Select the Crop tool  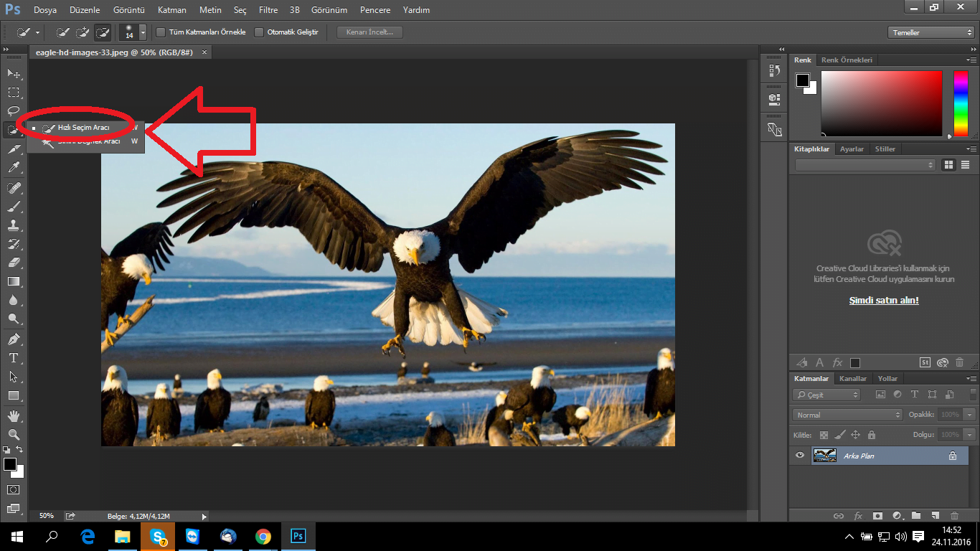click(14, 149)
